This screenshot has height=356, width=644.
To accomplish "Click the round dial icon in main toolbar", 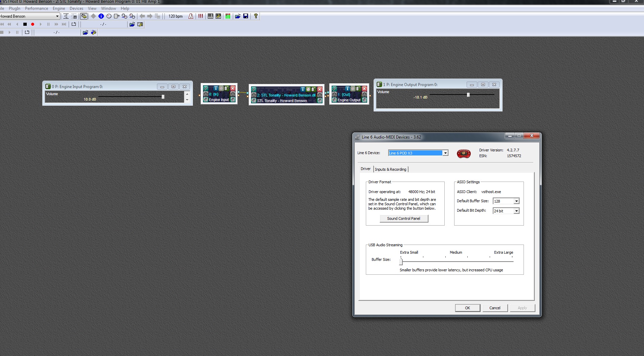I will tap(109, 16).
